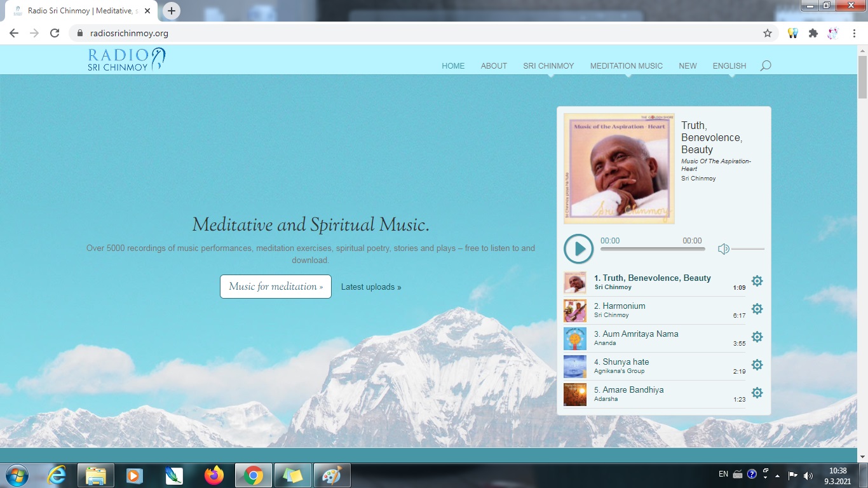Open settings gear for Aum Amritaya Nama
Screen dimensions: 868x488
click(757, 337)
